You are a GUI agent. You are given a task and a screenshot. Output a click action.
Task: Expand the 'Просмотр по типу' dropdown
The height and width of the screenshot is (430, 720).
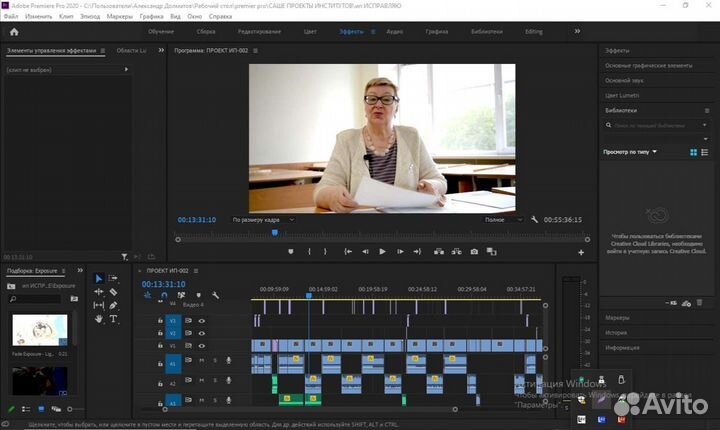pyautogui.click(x=630, y=152)
